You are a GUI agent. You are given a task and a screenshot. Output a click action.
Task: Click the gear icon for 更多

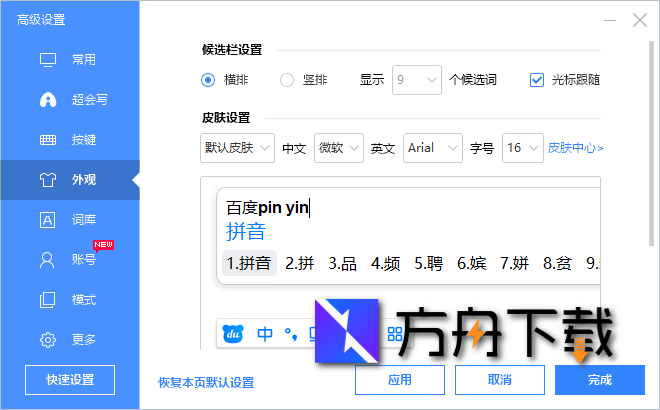[x=48, y=340]
